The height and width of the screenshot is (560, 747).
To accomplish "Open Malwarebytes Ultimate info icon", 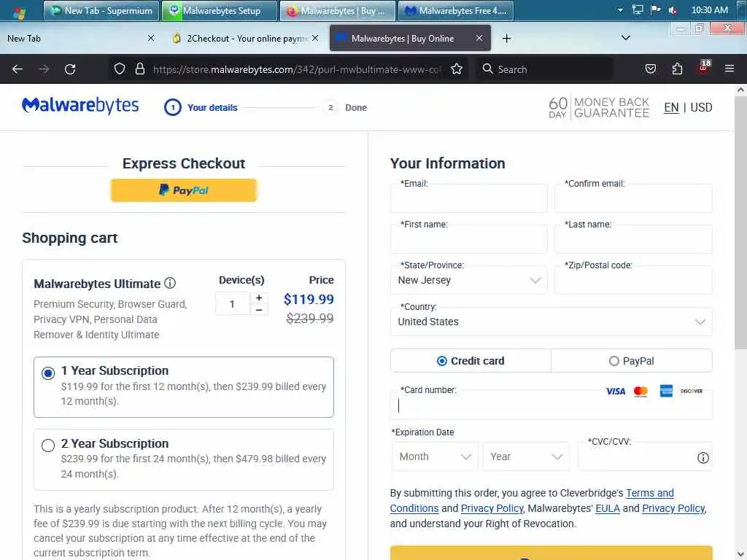I will coord(170,283).
